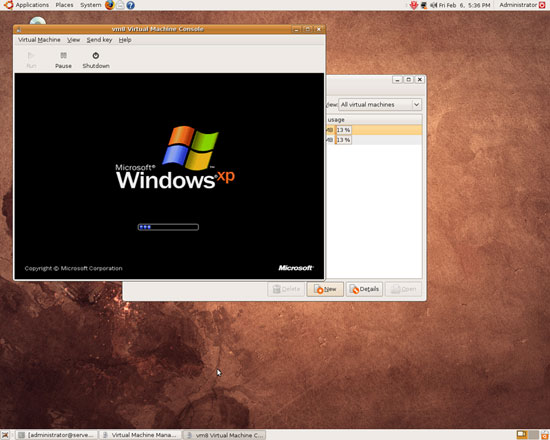The height and width of the screenshot is (440, 550).
Task: Click the Windows XP boot progress bar
Action: pyautogui.click(x=168, y=227)
